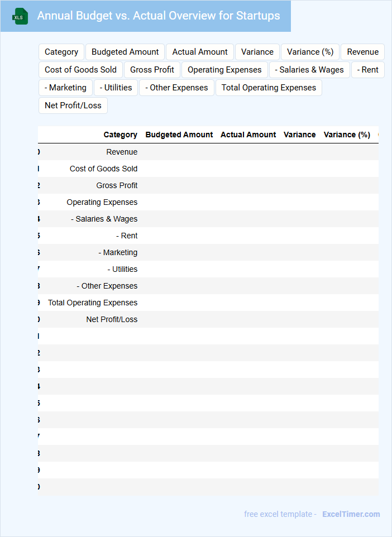Image resolution: width=392 pixels, height=537 pixels.
Task: Select the Category tag button
Action: pyautogui.click(x=61, y=52)
